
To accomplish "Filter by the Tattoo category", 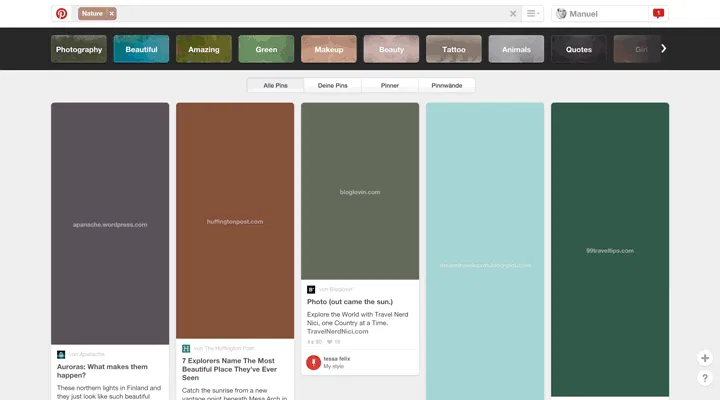I will click(454, 49).
